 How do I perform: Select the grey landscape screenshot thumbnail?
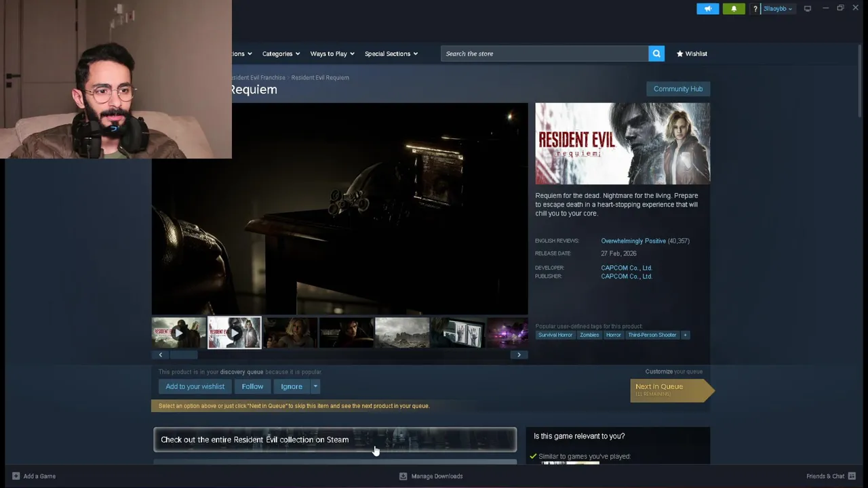point(402,333)
